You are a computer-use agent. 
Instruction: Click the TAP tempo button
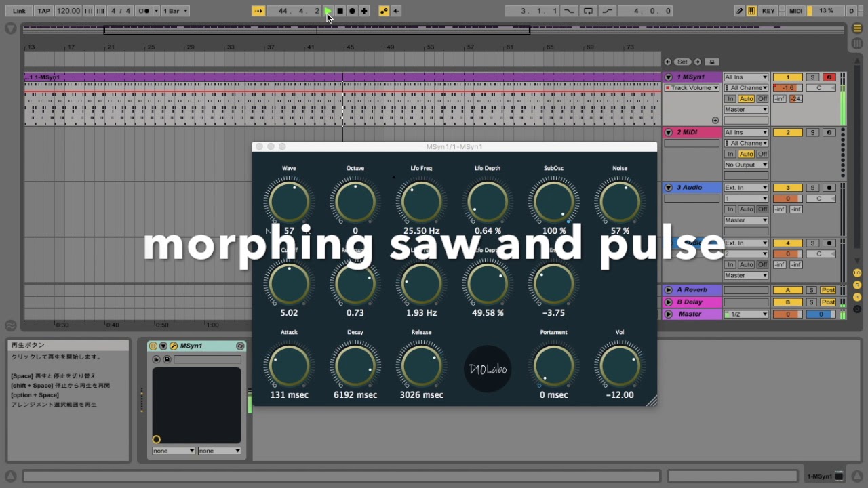[43, 11]
